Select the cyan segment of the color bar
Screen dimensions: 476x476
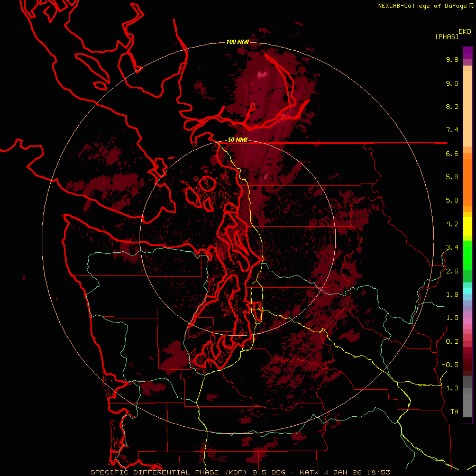click(x=467, y=290)
